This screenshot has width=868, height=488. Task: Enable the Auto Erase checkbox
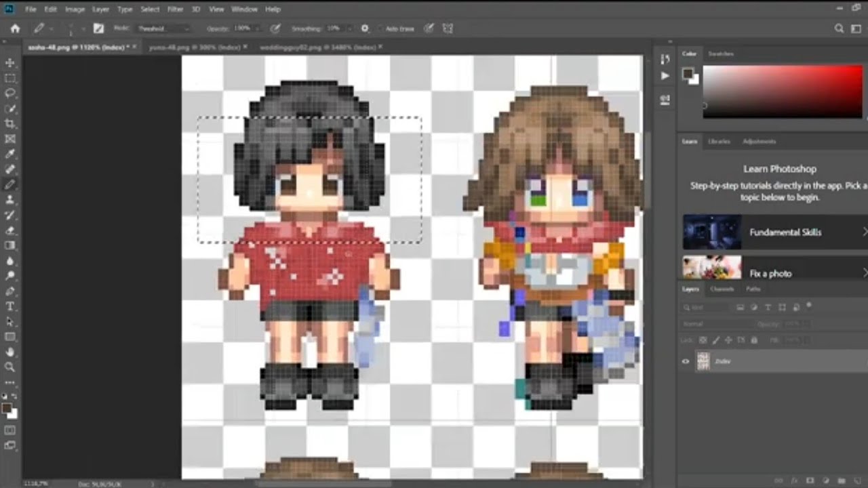(x=382, y=28)
